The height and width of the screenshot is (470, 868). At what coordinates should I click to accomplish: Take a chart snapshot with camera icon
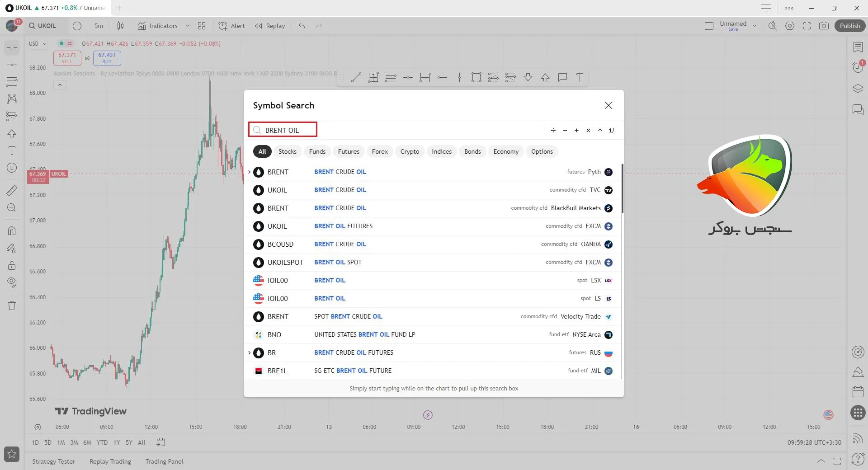pyautogui.click(x=824, y=26)
